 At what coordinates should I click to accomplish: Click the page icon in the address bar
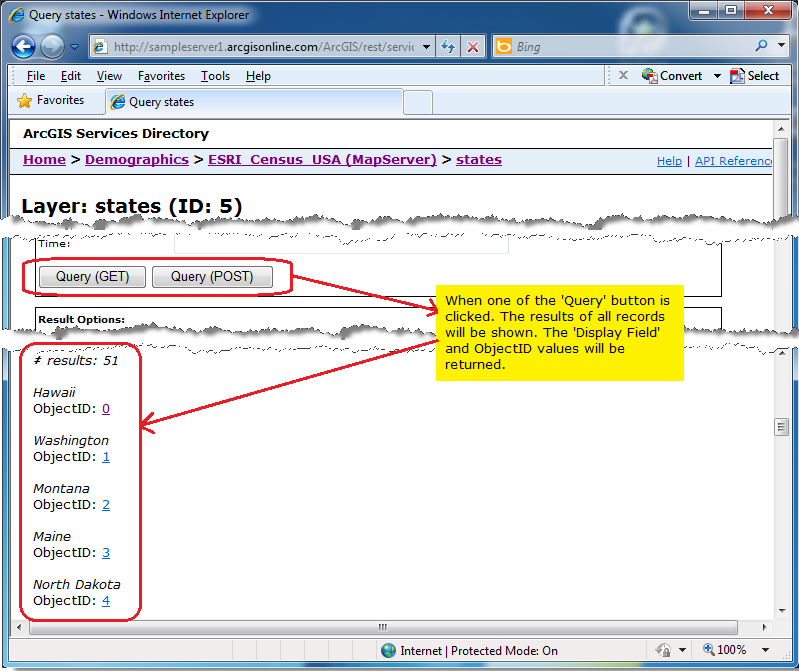[100, 47]
